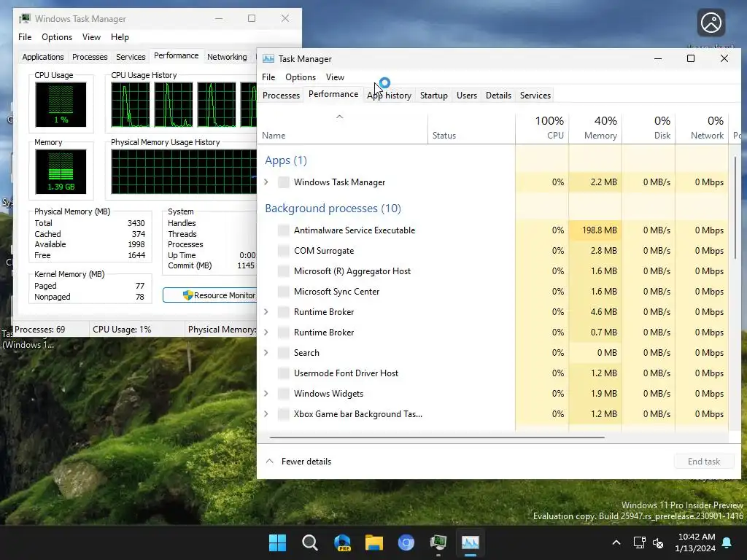Click the vertical scrollbar in Task Manager
This screenshot has width=747, height=560.
click(x=735, y=208)
